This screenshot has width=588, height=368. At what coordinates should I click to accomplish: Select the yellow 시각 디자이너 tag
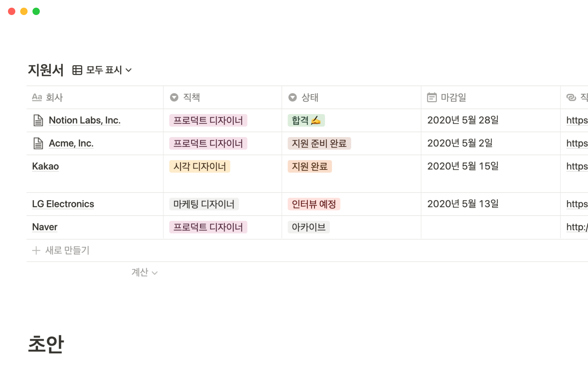coord(199,167)
